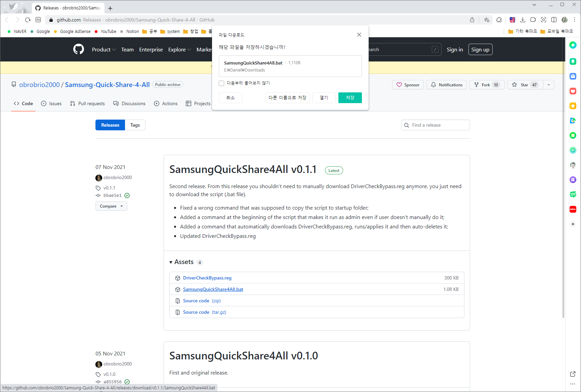Open the red HOW icon in sidebar
The width and height of the screenshot is (581, 392).
pos(573,209)
